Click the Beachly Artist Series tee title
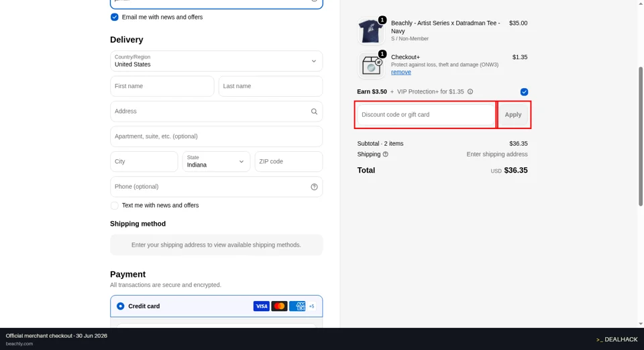The height and width of the screenshot is (350, 644). click(445, 27)
